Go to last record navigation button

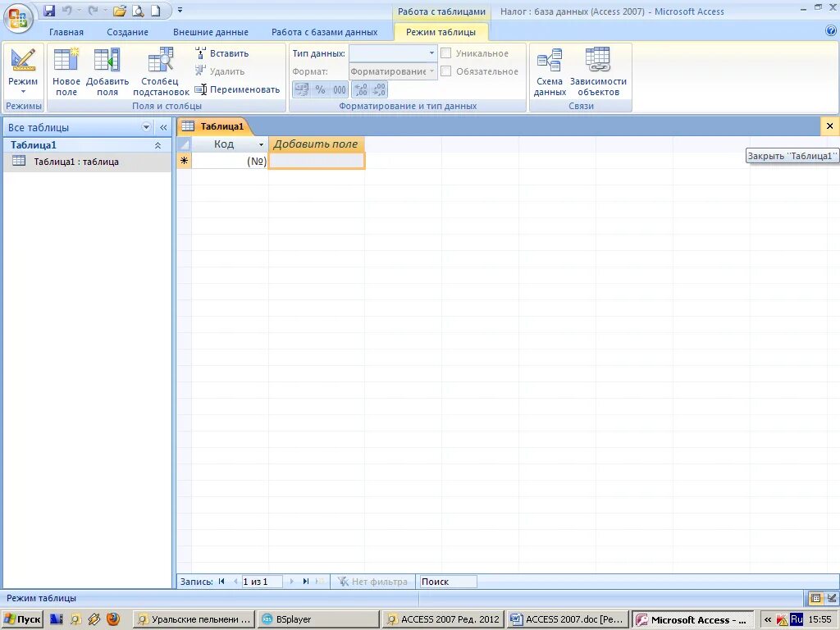tap(305, 582)
